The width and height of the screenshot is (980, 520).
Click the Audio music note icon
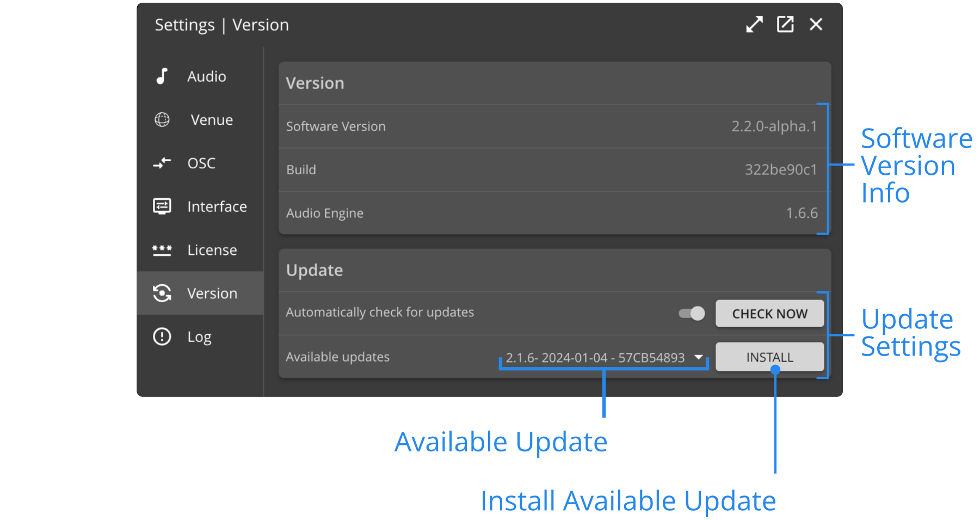pos(162,76)
